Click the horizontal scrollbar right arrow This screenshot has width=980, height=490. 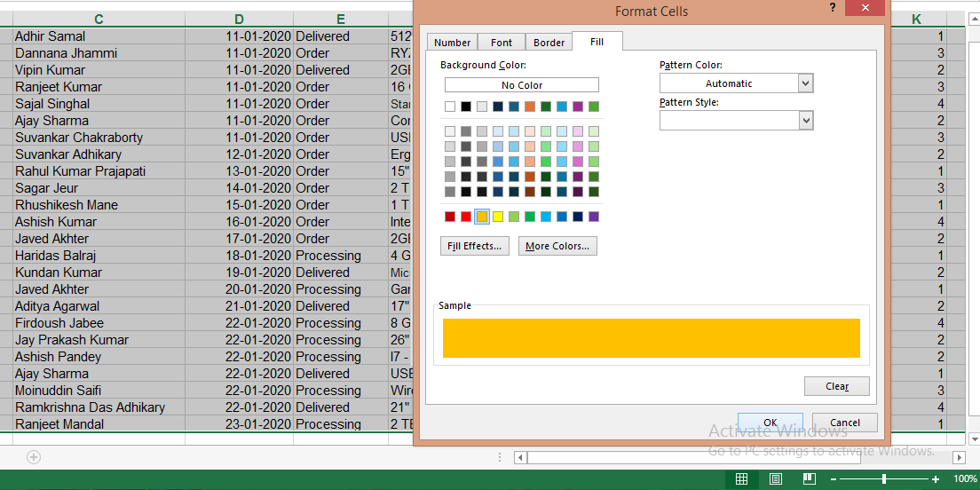(x=960, y=457)
